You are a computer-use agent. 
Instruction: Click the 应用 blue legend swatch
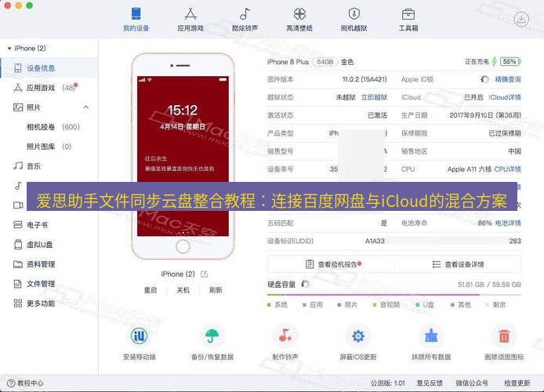click(304, 305)
